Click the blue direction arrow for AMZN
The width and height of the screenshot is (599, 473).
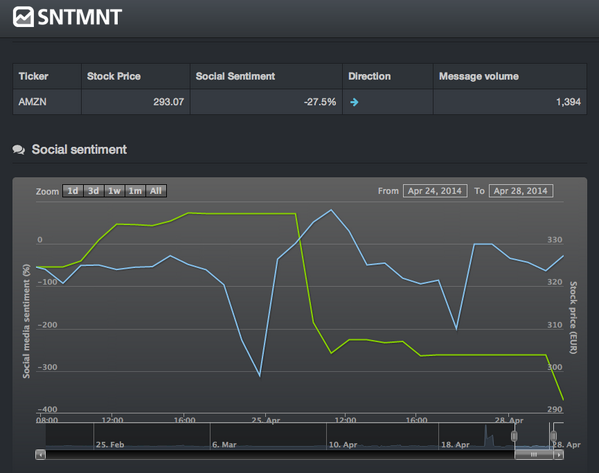point(354,102)
